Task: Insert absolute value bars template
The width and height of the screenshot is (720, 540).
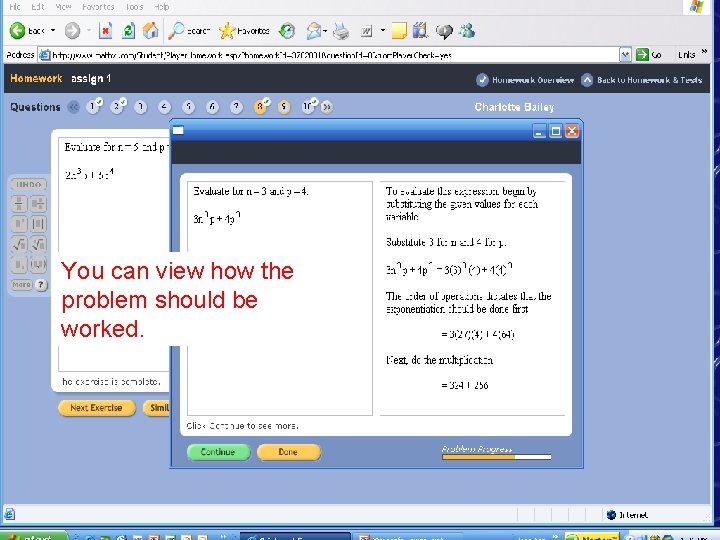Action: point(38,224)
